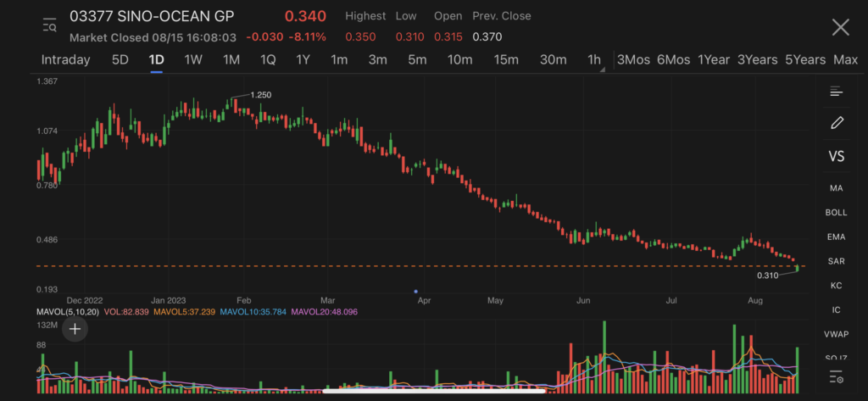The width and height of the screenshot is (868, 401).
Task: Switch to the Intraday tab
Action: [65, 60]
